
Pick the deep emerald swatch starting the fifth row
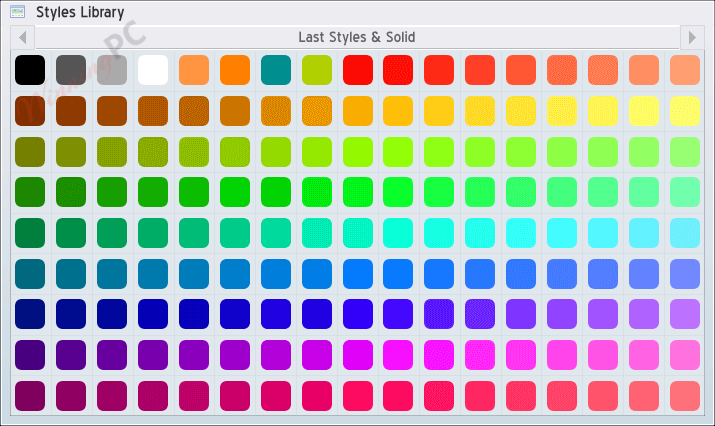[30, 233]
